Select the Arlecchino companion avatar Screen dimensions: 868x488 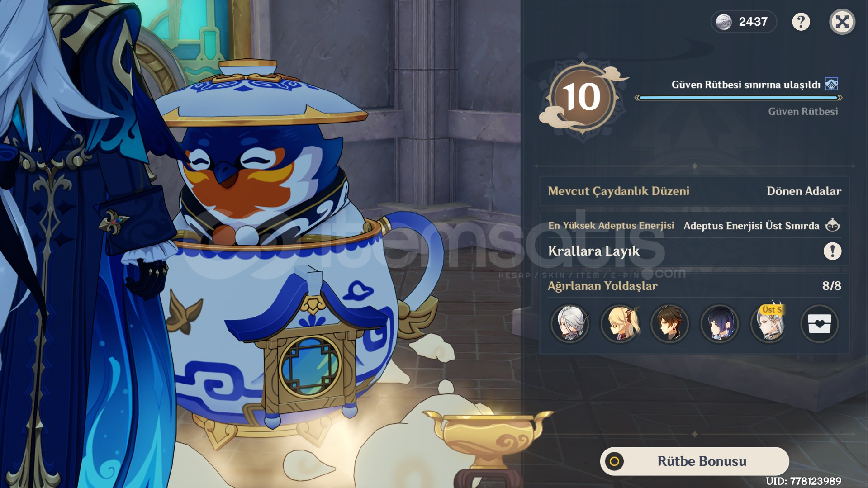click(570, 324)
